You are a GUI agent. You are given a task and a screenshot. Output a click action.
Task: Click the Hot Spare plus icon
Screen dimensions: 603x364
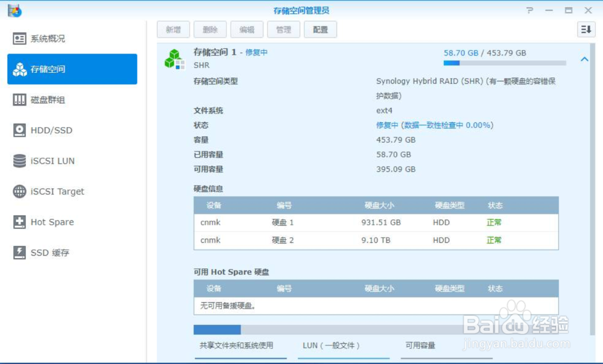point(19,222)
